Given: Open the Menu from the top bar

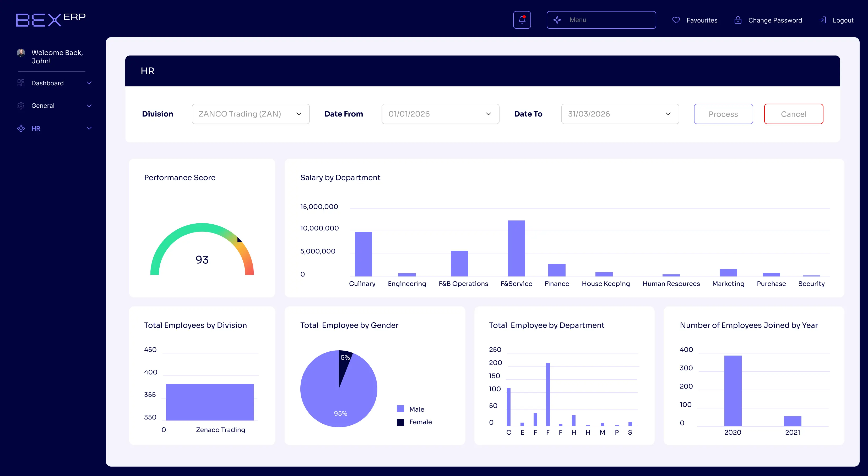Looking at the screenshot, I should pyautogui.click(x=601, y=20).
